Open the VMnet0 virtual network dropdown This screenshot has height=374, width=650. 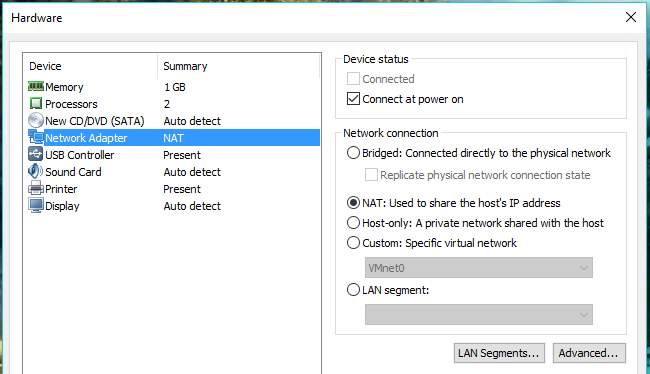click(x=479, y=268)
